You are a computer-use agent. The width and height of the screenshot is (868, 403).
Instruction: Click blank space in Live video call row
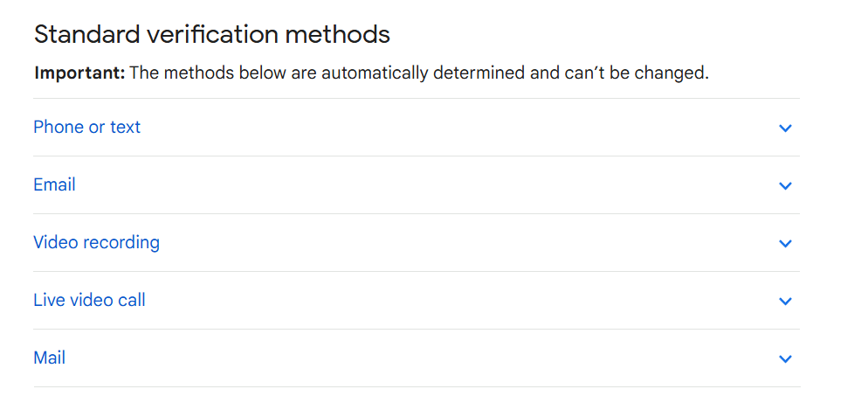[x=437, y=301]
